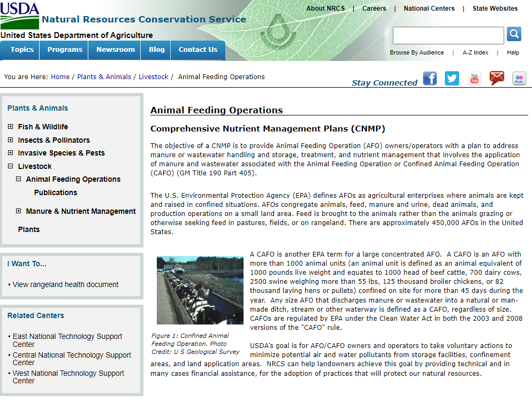Click View rangeland health document link
The image size is (532, 402).
pyautogui.click(x=65, y=284)
